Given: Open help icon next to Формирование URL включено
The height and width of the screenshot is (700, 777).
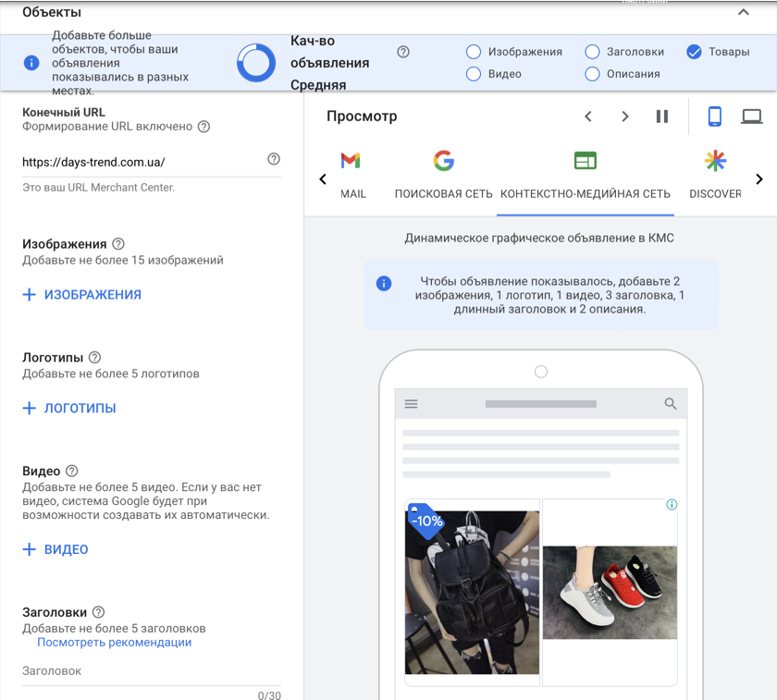Looking at the screenshot, I should tap(203, 127).
